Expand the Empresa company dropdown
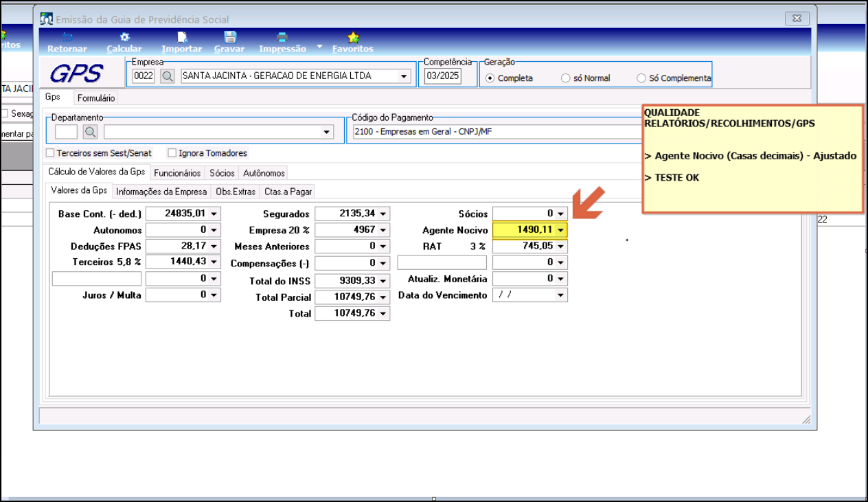 click(404, 76)
